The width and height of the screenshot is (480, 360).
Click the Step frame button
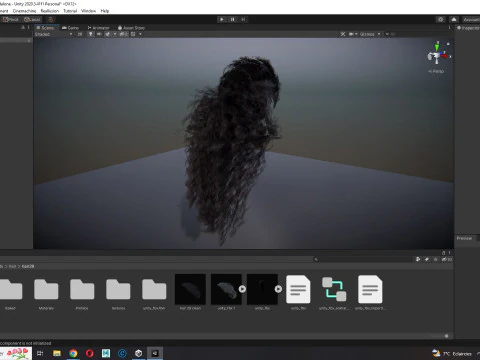click(x=243, y=19)
